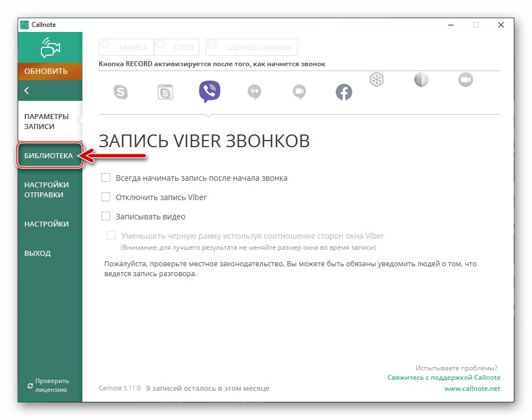Select the Google Meet video bubble icon
This screenshot has width=532, height=420.
coord(299,92)
